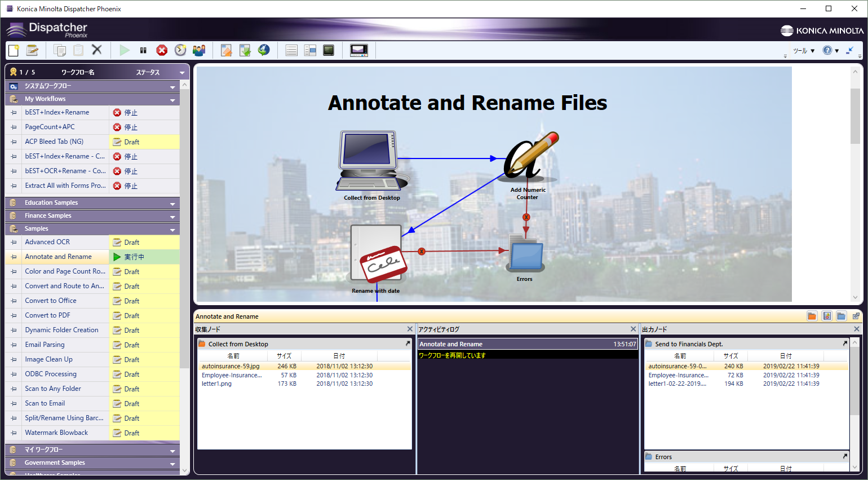Pop out the details panel
Viewport: 868px width, 480px height.
click(x=856, y=316)
